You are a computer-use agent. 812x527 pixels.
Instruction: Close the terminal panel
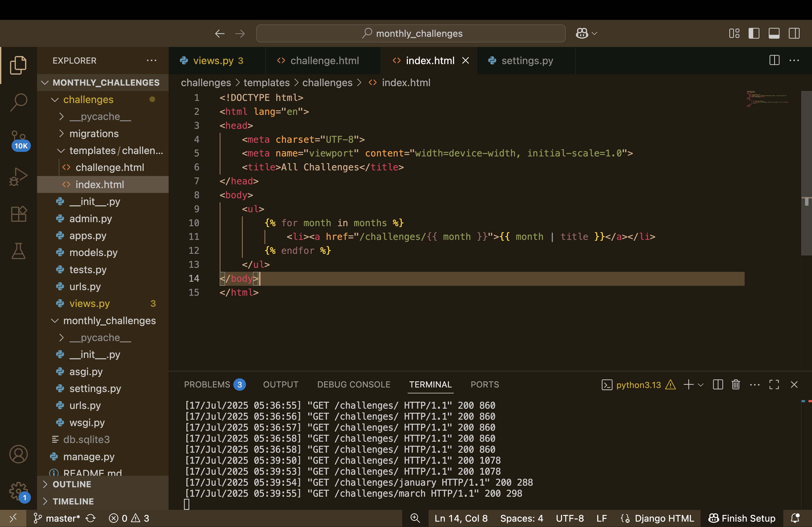click(x=794, y=385)
